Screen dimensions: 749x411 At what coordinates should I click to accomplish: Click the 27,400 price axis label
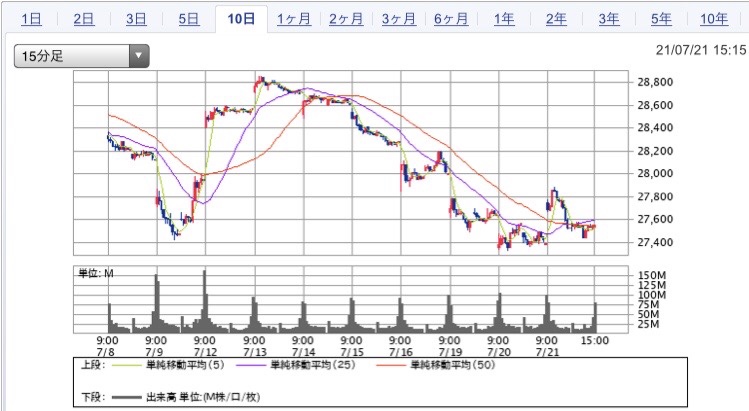pos(655,242)
